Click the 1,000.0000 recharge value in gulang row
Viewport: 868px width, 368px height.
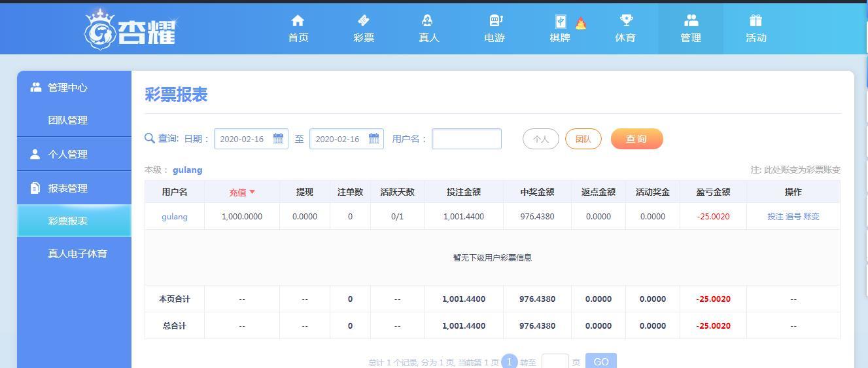(242, 216)
